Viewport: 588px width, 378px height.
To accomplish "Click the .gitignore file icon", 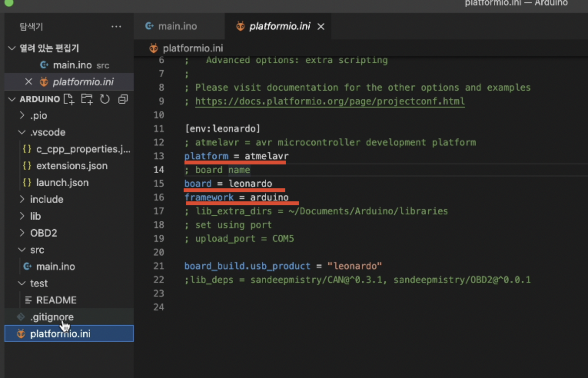I will pyautogui.click(x=21, y=317).
